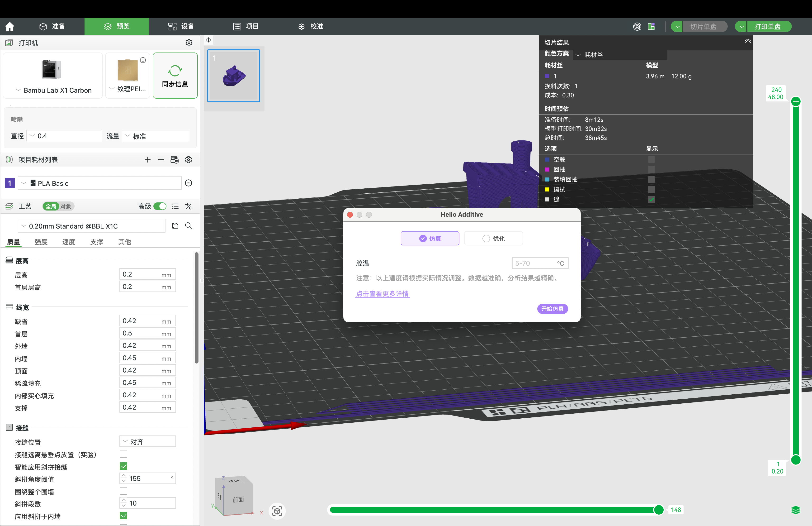Click the layers icon at bottom right

click(x=795, y=510)
